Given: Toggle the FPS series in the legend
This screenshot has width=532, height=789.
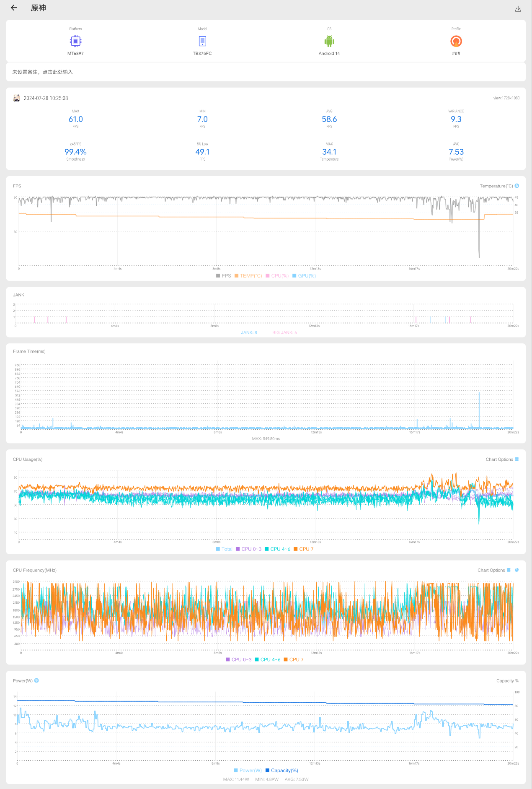Looking at the screenshot, I should click(x=224, y=276).
